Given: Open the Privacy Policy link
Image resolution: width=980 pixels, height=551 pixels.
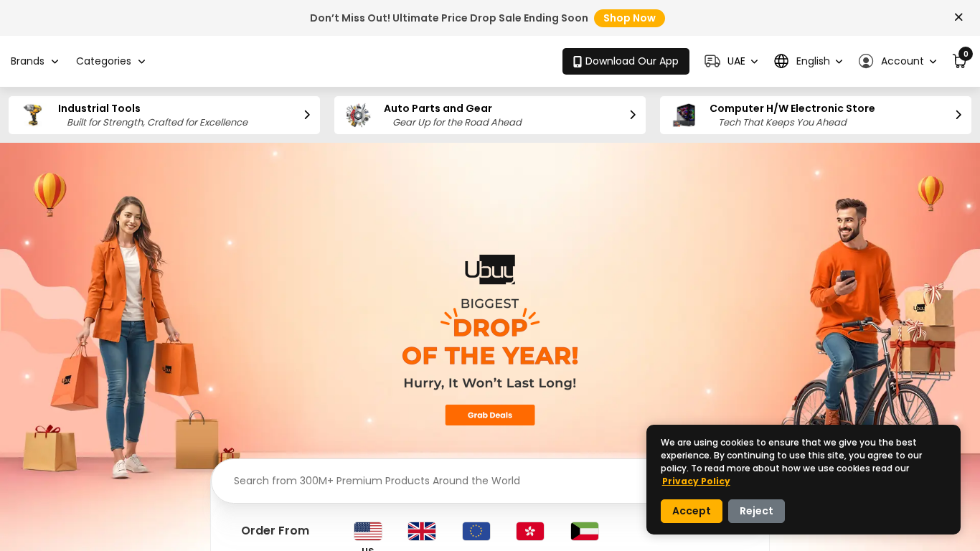Looking at the screenshot, I should pos(696,481).
